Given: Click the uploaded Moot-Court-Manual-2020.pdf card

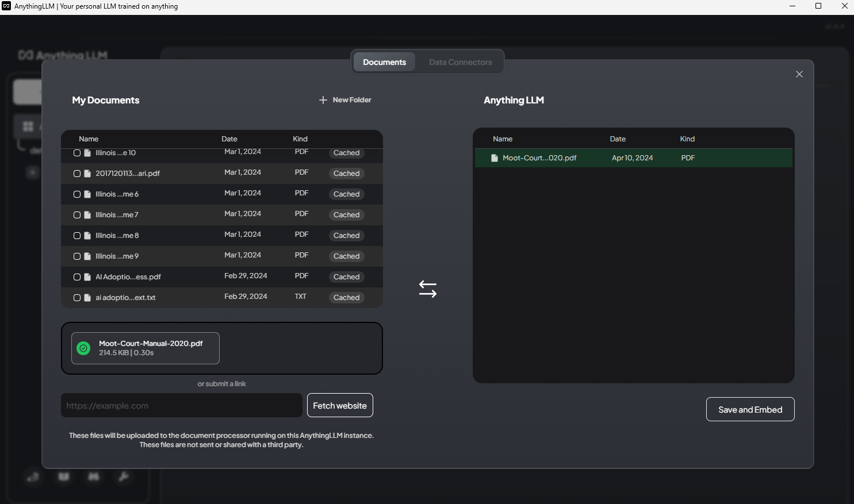Looking at the screenshot, I should (145, 348).
